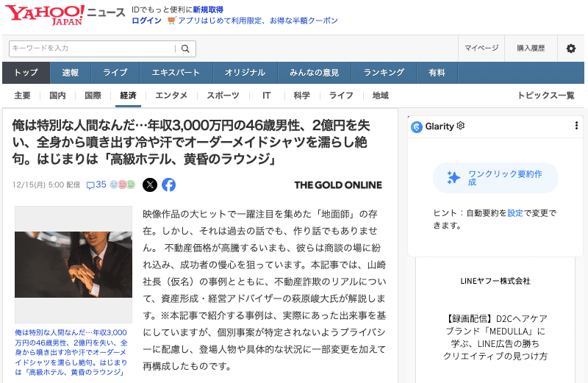This screenshot has height=383, width=588.
Task: Click the reaction emoji faces icons
Action: [x=122, y=185]
